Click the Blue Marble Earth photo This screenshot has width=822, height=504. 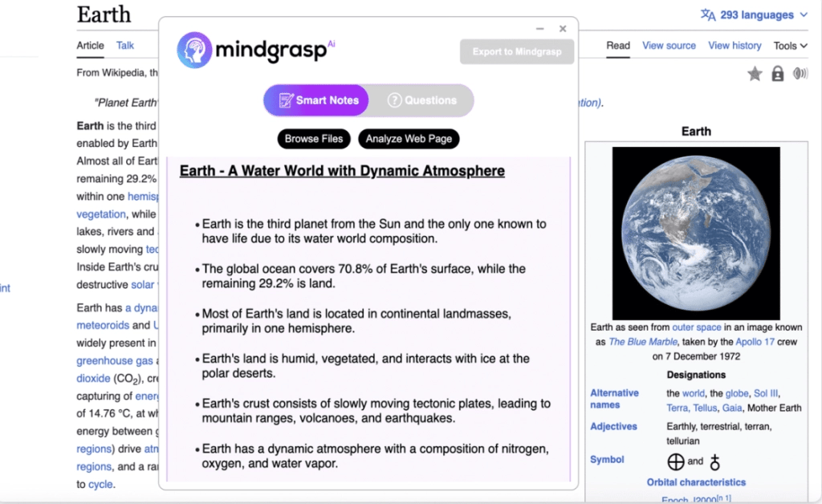point(696,233)
